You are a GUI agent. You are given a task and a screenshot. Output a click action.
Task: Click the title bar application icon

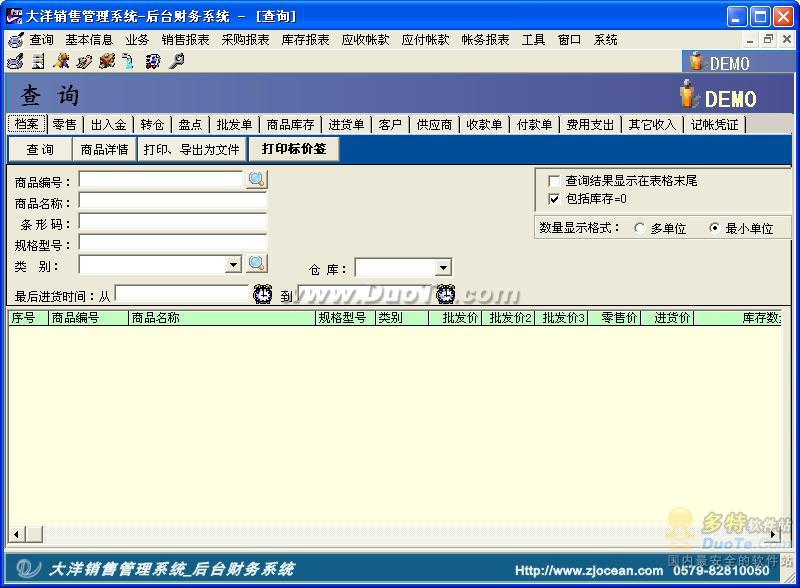pyautogui.click(x=14, y=16)
